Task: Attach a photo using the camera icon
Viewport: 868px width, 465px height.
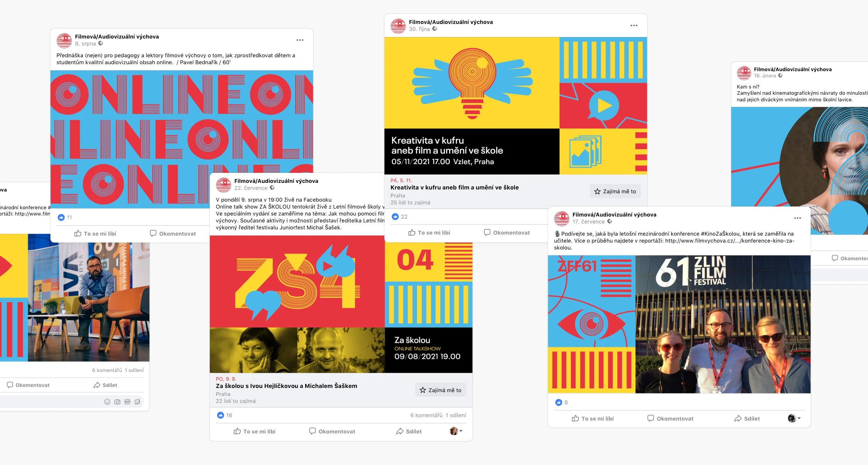Action: (117, 402)
